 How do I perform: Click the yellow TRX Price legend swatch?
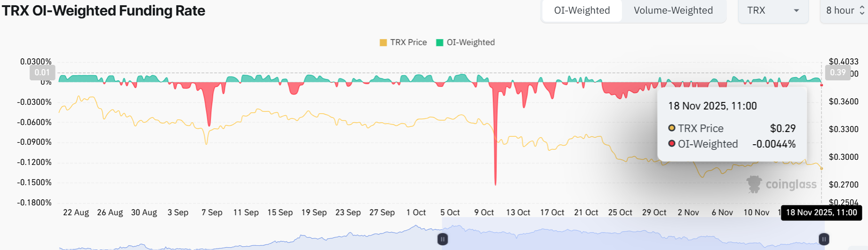(383, 42)
